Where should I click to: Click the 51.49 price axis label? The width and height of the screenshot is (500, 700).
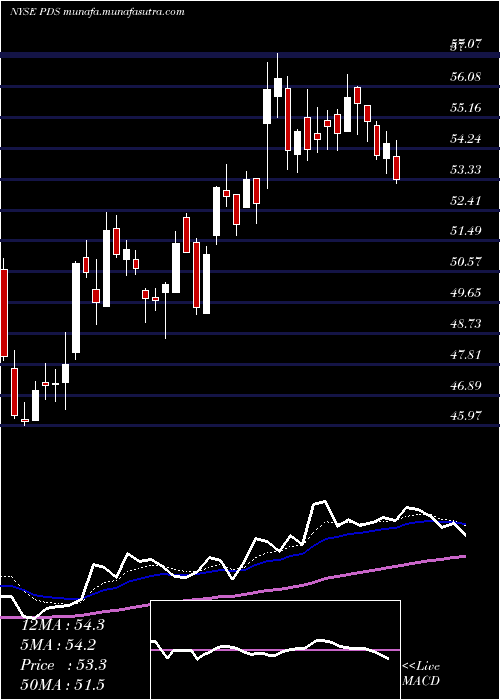point(465,231)
